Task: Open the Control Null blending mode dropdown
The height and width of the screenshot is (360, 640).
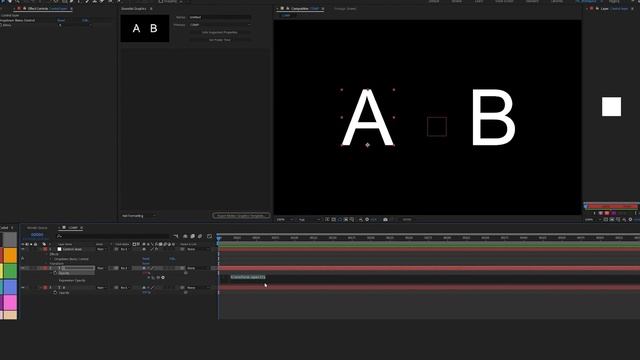Action: (101, 249)
